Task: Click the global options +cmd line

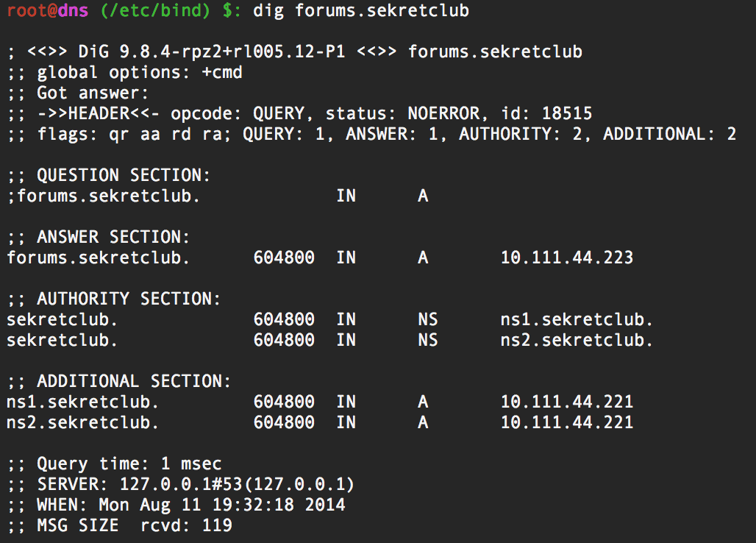Action: tap(125, 72)
